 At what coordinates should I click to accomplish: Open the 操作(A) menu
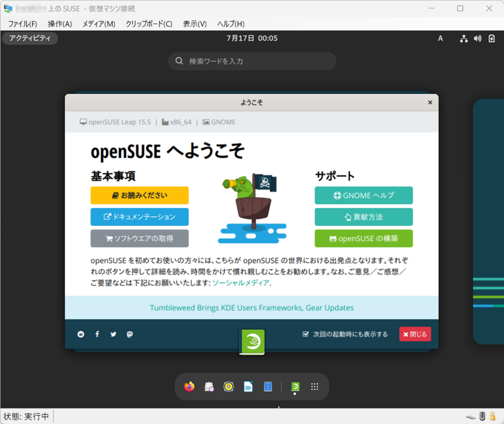[x=60, y=24]
